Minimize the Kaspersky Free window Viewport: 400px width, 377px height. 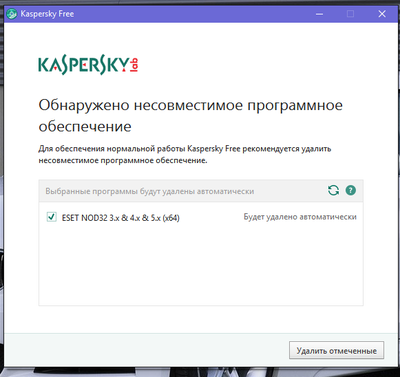click(319, 14)
